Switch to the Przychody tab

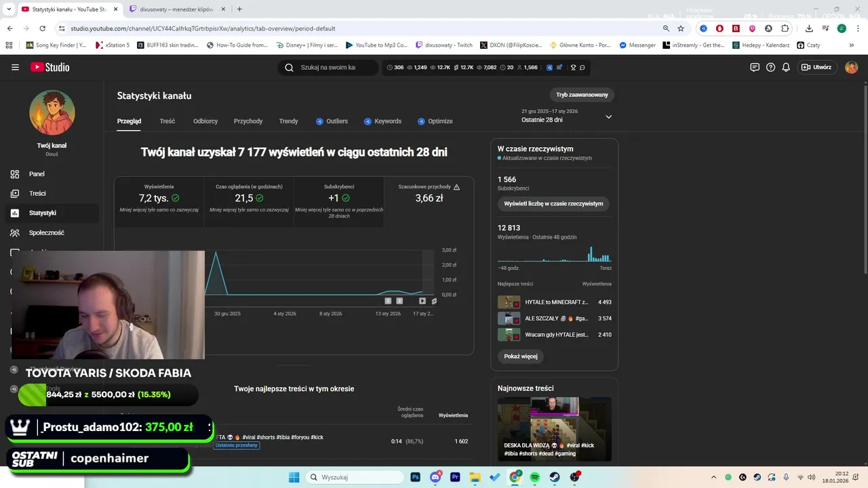coord(248,121)
